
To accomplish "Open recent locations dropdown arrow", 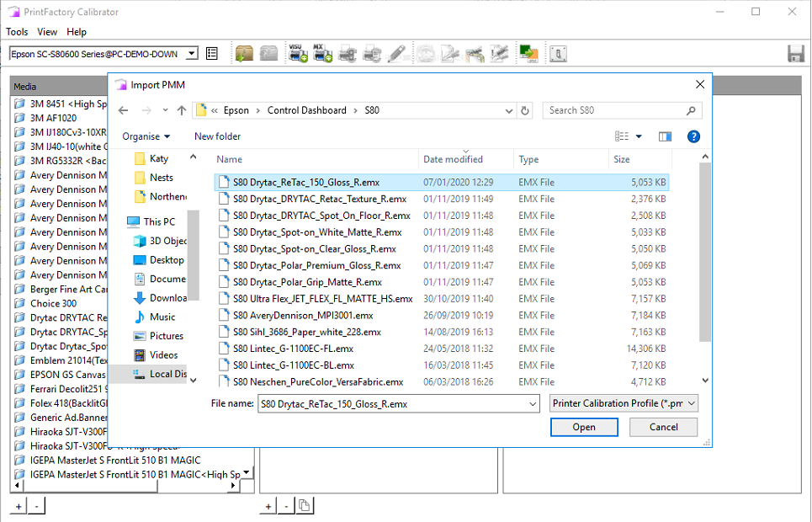I will (x=165, y=110).
